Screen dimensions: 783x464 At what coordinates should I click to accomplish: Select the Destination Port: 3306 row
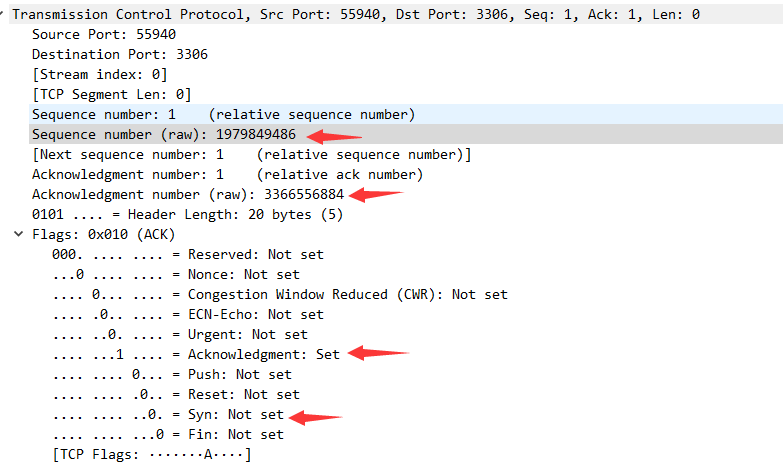(x=120, y=54)
